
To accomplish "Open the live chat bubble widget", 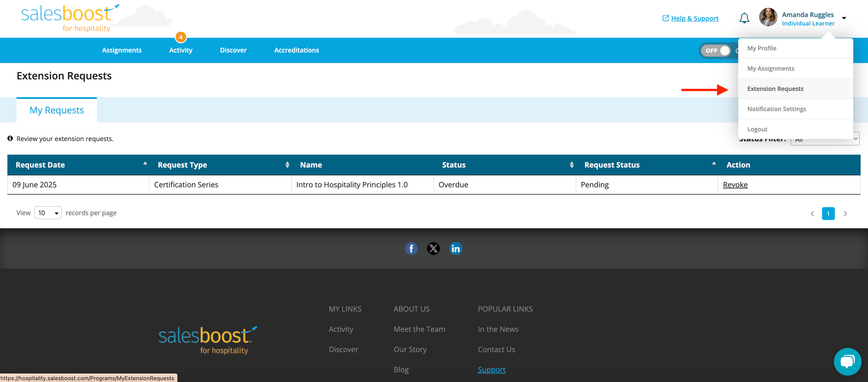I will pos(847,361).
